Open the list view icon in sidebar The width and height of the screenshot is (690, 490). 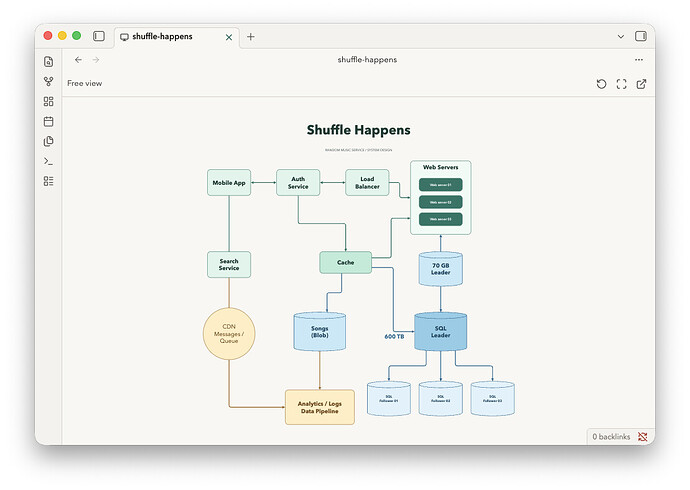48,181
